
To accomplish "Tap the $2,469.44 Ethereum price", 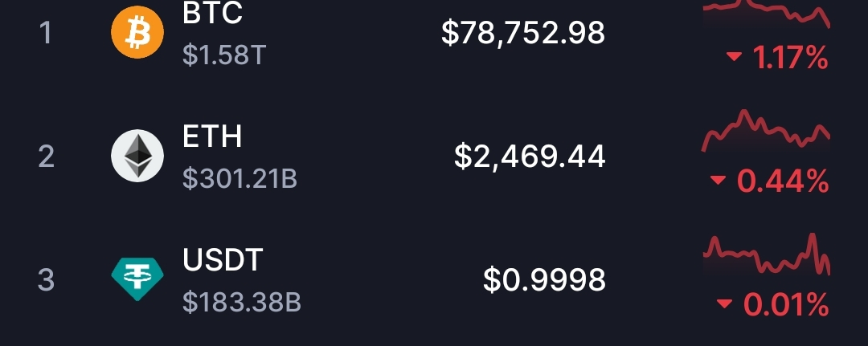I will [x=530, y=157].
